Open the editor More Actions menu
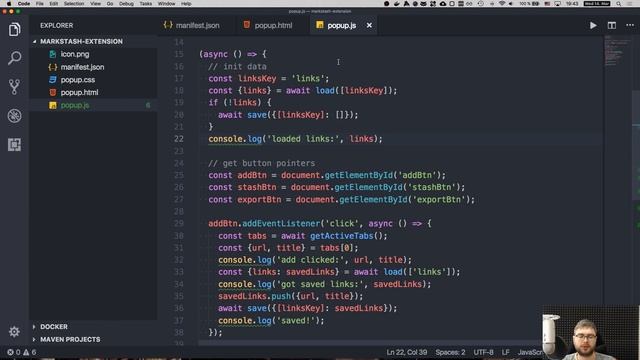The image size is (640, 360). [x=630, y=25]
